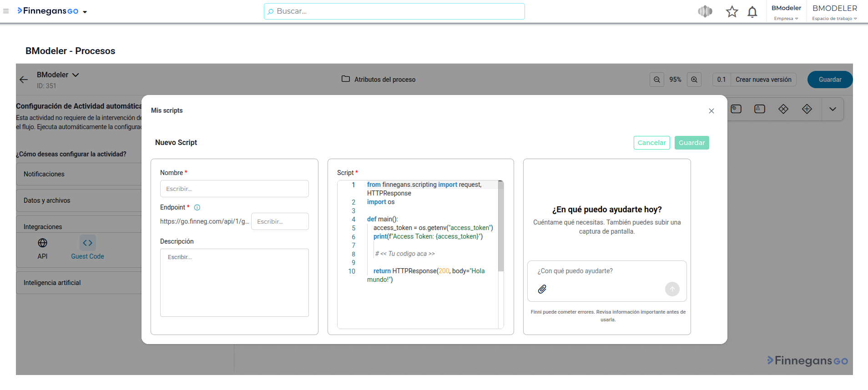
Task: Click the 'def main():' code line
Action: [382, 219]
